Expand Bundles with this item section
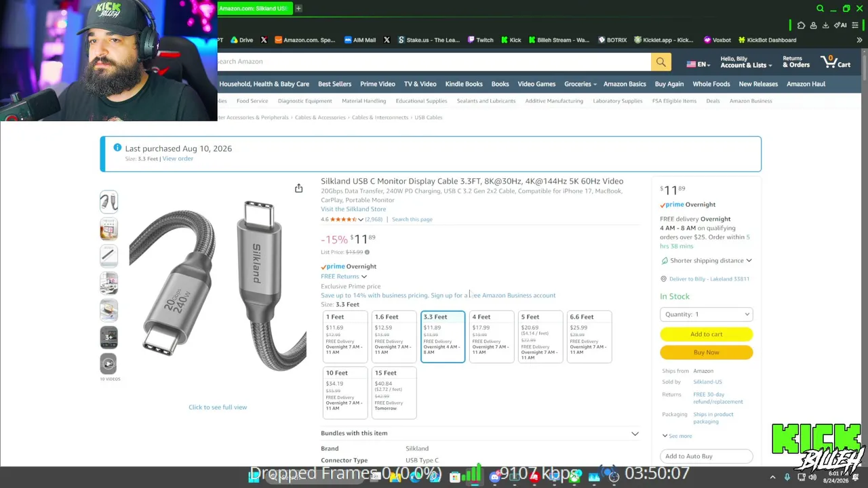 point(479,433)
